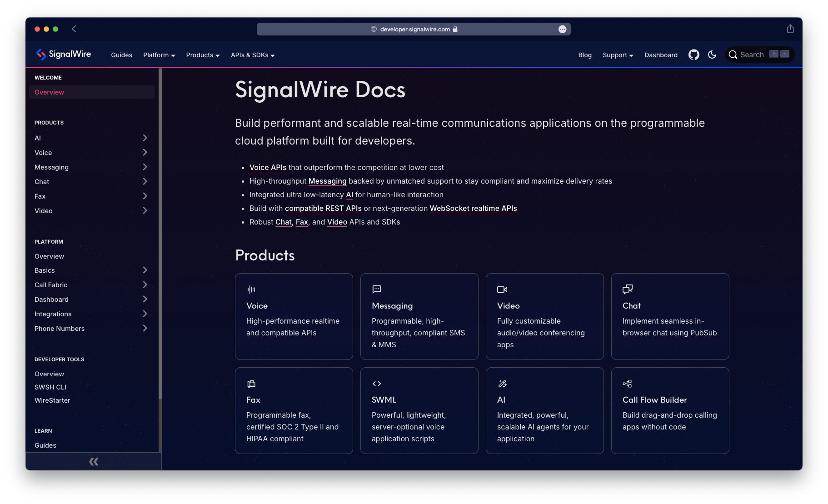828x504 pixels.
Task: Open the Products dropdown menu
Action: pyautogui.click(x=203, y=55)
